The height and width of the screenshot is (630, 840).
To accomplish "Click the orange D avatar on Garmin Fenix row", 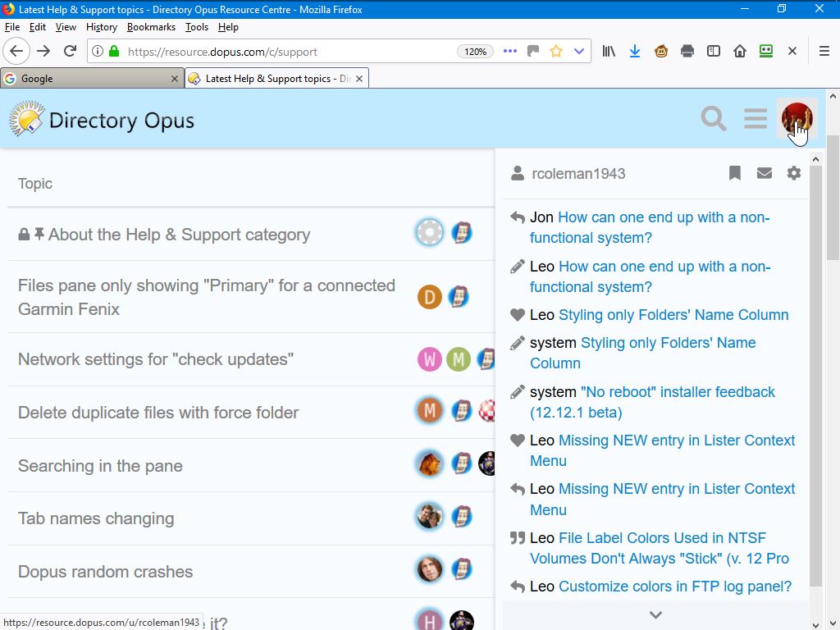I will click(x=430, y=297).
